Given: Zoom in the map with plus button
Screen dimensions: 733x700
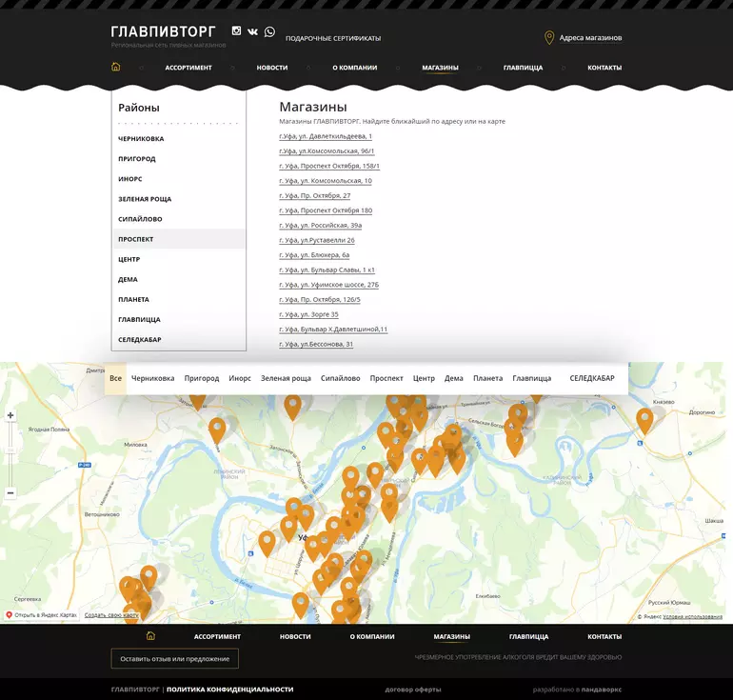Looking at the screenshot, I should (10, 415).
